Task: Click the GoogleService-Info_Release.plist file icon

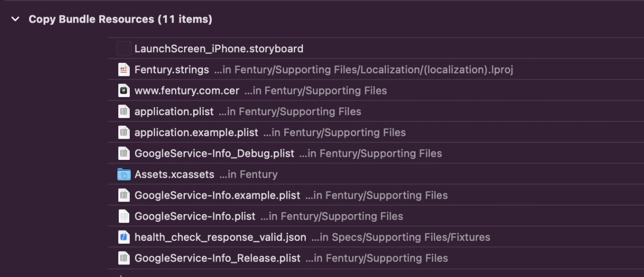Action: [x=124, y=258]
